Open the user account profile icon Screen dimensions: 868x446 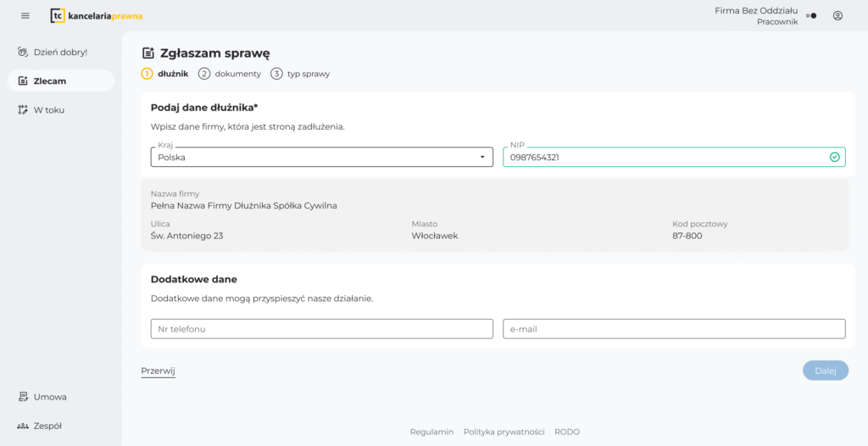point(837,15)
